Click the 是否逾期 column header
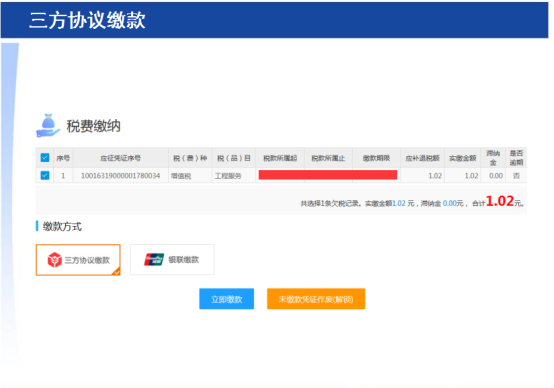This screenshot has height=388, width=554. [x=516, y=158]
